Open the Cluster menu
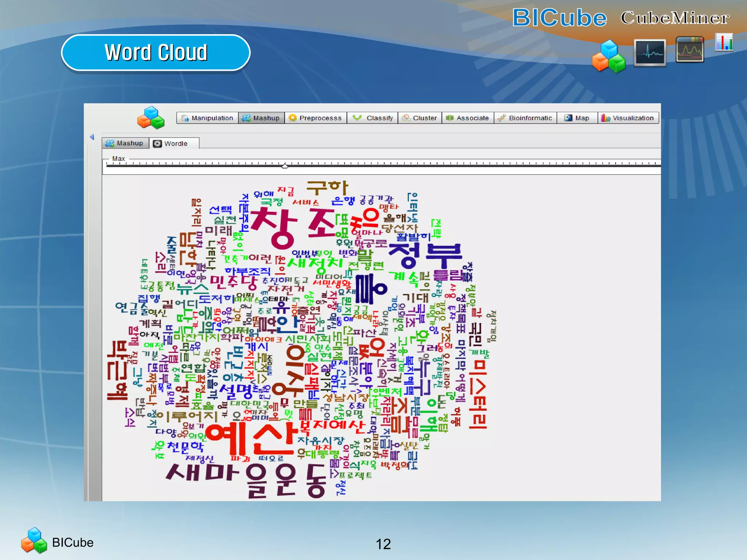Viewport: 747px width, 560px height. [x=419, y=118]
